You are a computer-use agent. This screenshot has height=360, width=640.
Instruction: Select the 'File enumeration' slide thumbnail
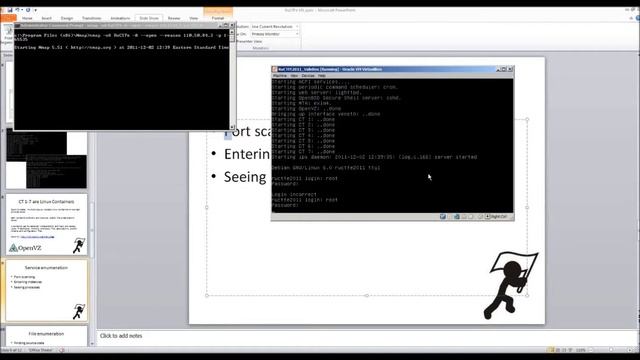(x=47, y=336)
